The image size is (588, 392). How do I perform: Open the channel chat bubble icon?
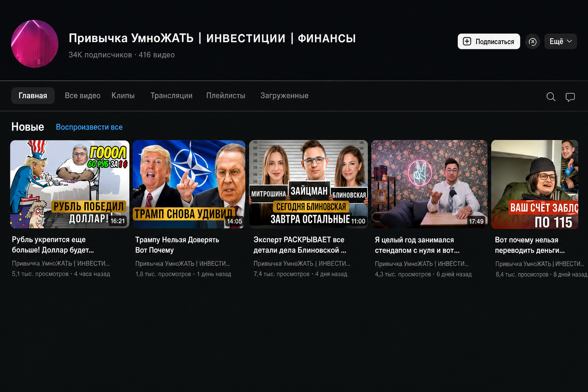coord(570,97)
